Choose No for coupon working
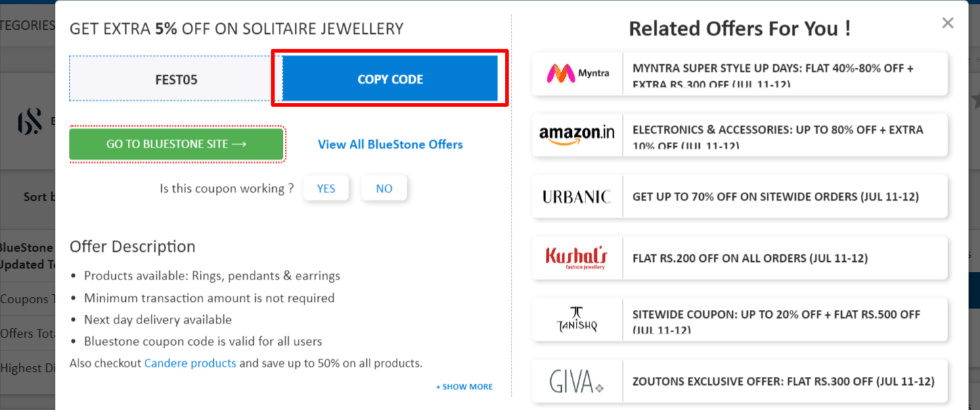This screenshot has width=980, height=410. tap(384, 189)
